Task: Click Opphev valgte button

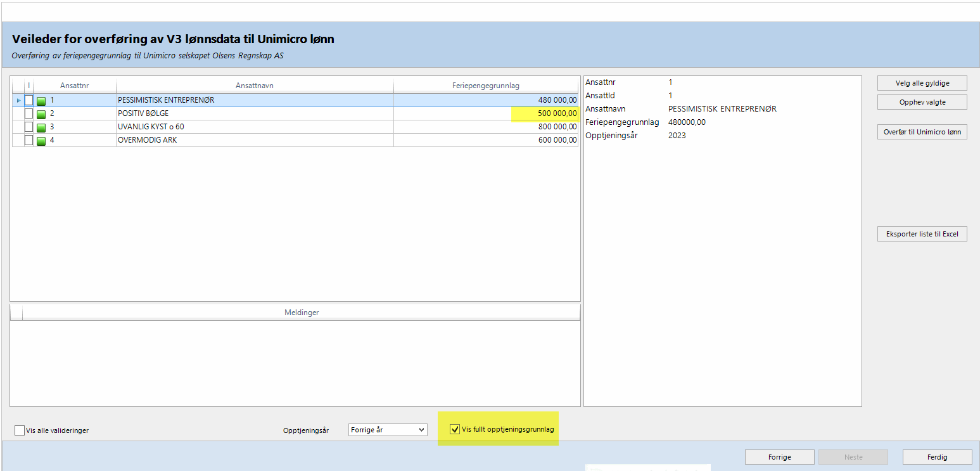Action: [922, 102]
